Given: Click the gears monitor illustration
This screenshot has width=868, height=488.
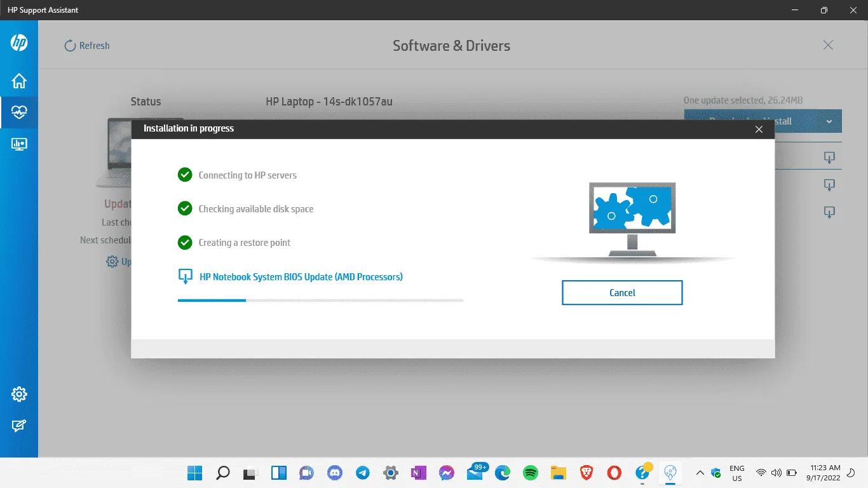Looking at the screenshot, I should pyautogui.click(x=632, y=219).
